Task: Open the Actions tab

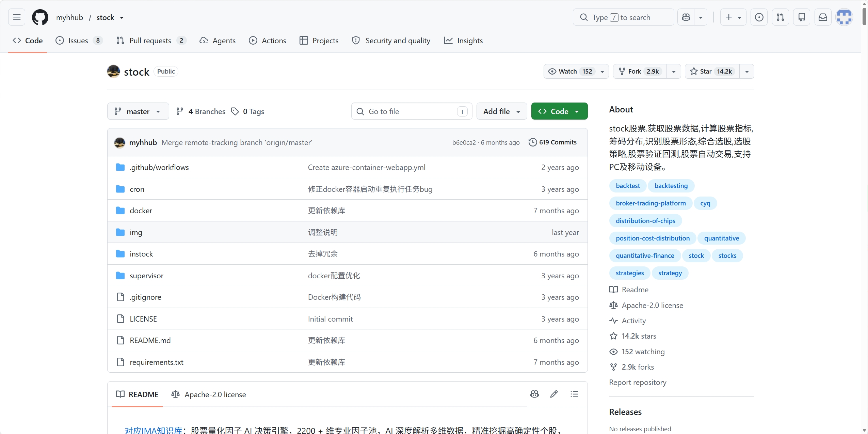Action: pyautogui.click(x=268, y=41)
